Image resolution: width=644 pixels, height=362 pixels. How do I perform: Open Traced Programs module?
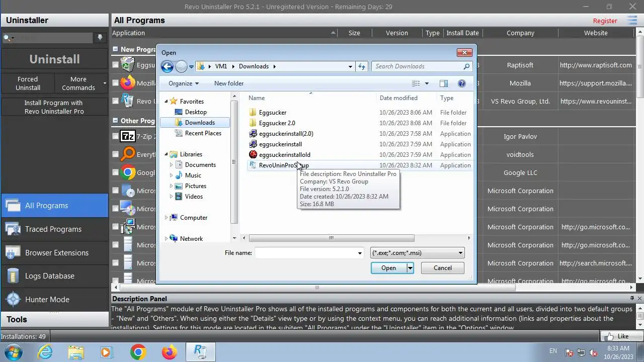tap(54, 229)
